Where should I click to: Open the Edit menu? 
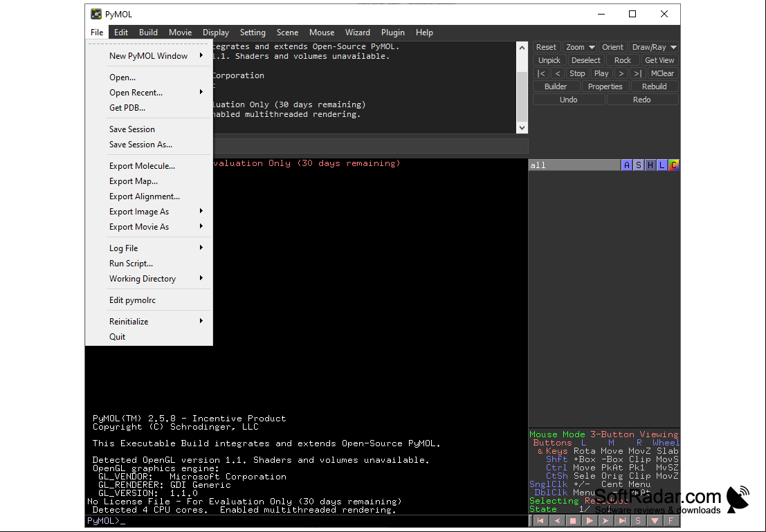tap(120, 33)
